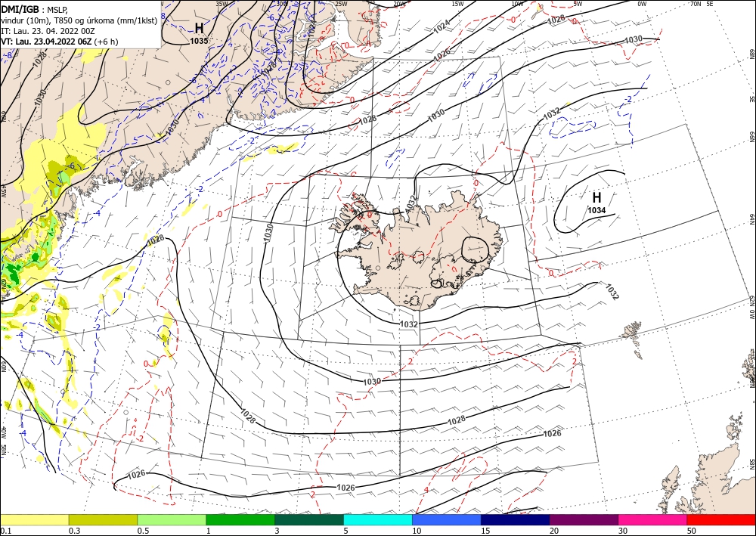
Task: Click the '15' legend scale value
Action: [x=485, y=531]
